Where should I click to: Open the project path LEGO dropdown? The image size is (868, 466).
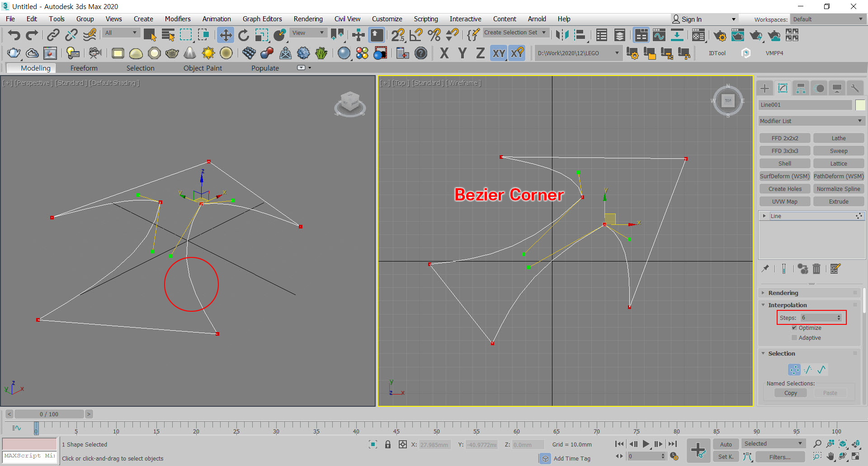click(x=578, y=53)
